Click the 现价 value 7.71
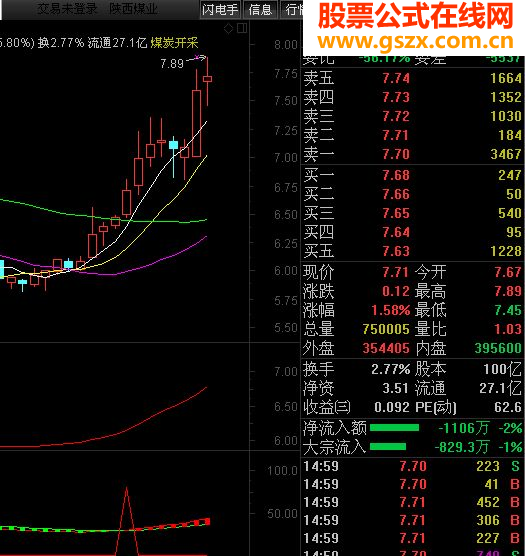The height and width of the screenshot is (556, 525). pyautogui.click(x=396, y=272)
